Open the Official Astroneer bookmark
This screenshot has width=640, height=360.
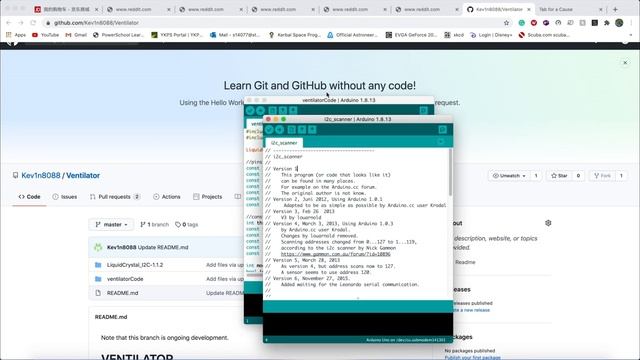[352, 35]
